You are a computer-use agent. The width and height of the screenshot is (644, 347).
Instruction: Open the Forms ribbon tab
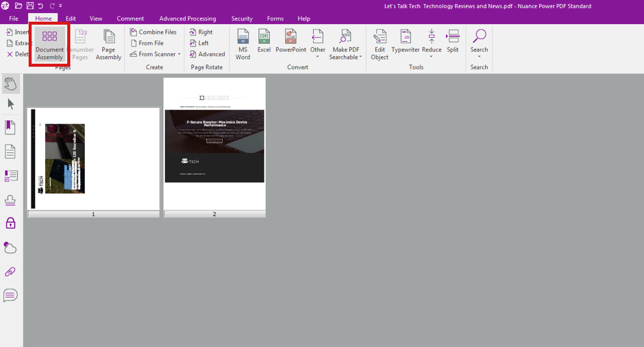pyautogui.click(x=275, y=19)
